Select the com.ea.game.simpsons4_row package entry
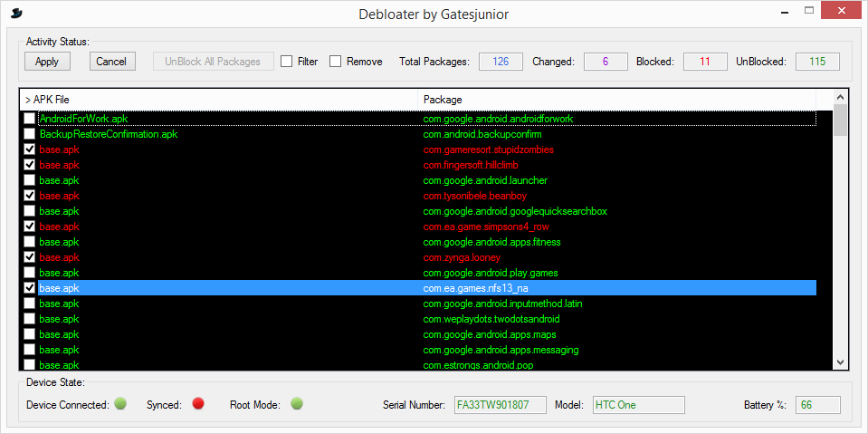 click(x=486, y=227)
